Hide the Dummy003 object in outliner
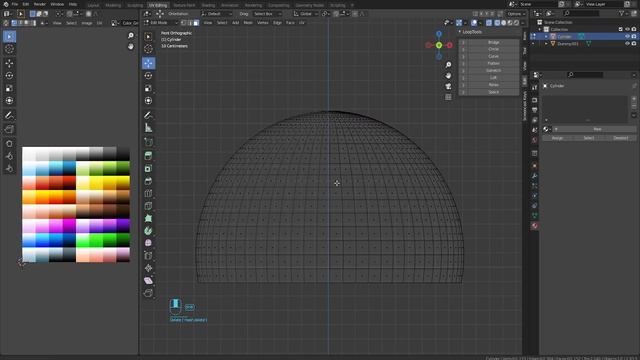The image size is (640, 360). click(627, 43)
